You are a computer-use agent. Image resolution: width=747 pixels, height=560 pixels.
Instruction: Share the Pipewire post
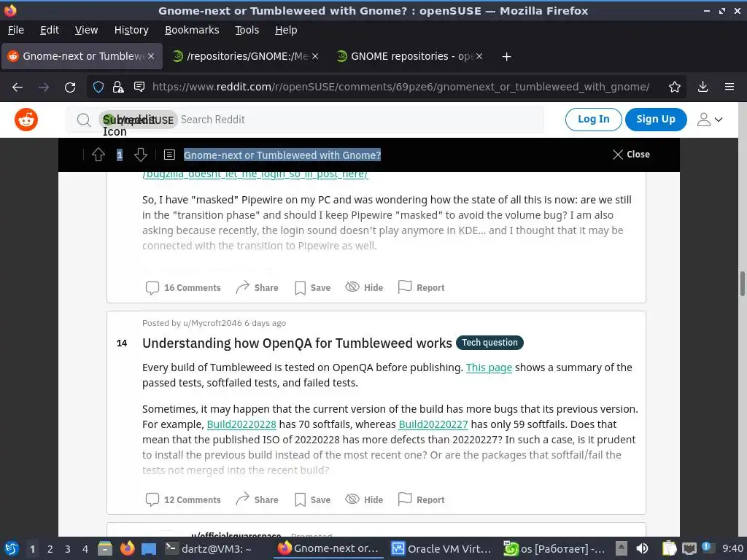(x=258, y=287)
